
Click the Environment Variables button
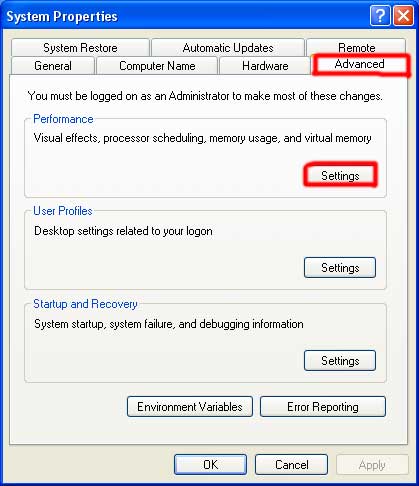pos(190,406)
